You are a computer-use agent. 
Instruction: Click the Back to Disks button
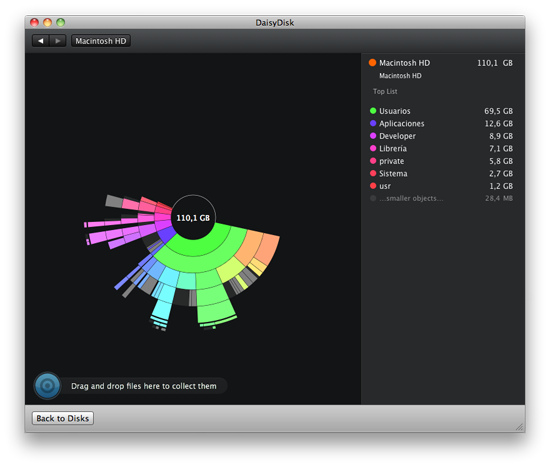[63, 418]
